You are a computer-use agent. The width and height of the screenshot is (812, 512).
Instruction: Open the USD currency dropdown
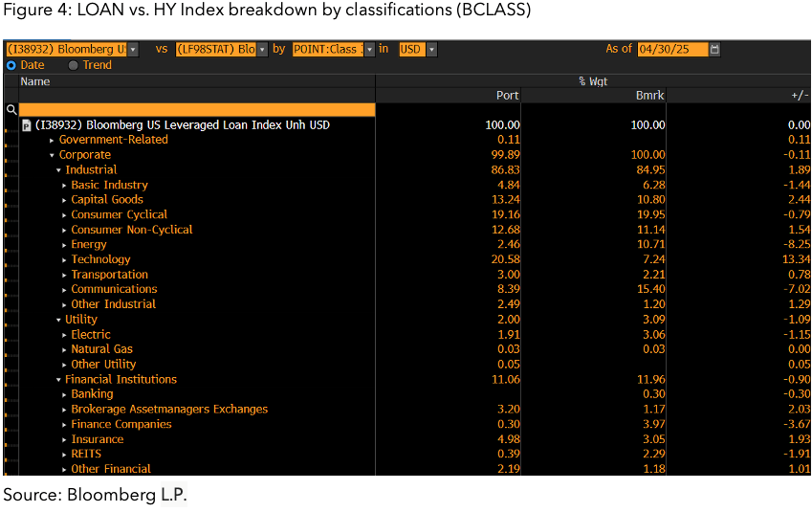(431, 49)
